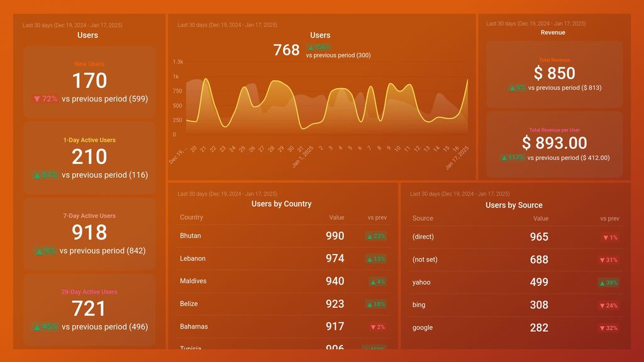
Task: Click (direct) value 965
Action: pos(539,237)
